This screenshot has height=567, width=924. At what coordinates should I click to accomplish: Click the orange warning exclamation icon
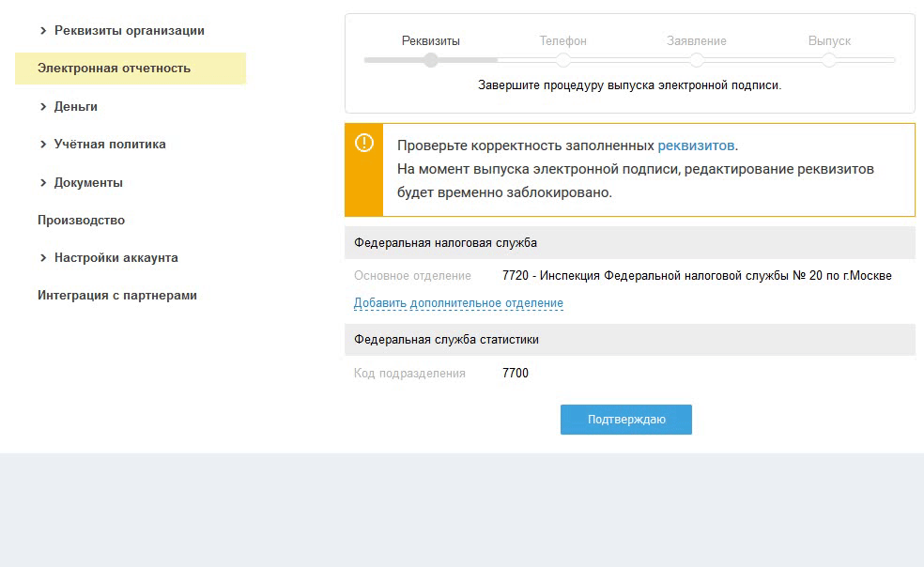click(363, 143)
